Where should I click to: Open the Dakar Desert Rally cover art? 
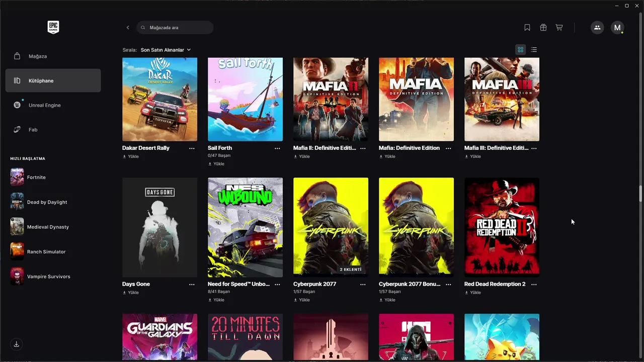(x=159, y=100)
